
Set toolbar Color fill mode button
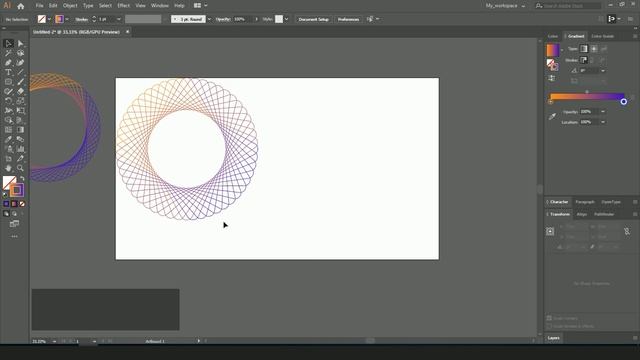click(x=6, y=204)
